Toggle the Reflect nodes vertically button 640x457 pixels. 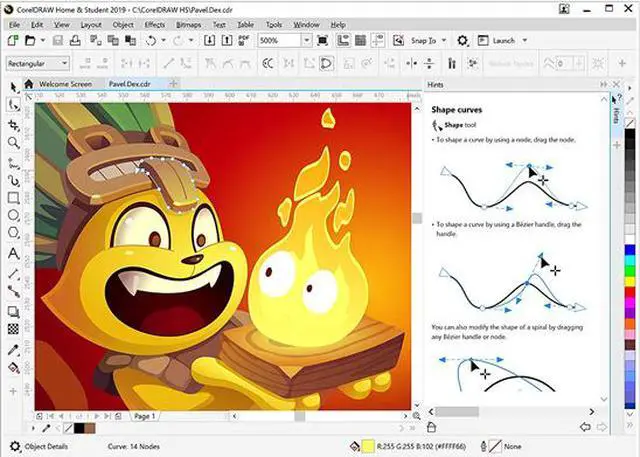point(429,63)
